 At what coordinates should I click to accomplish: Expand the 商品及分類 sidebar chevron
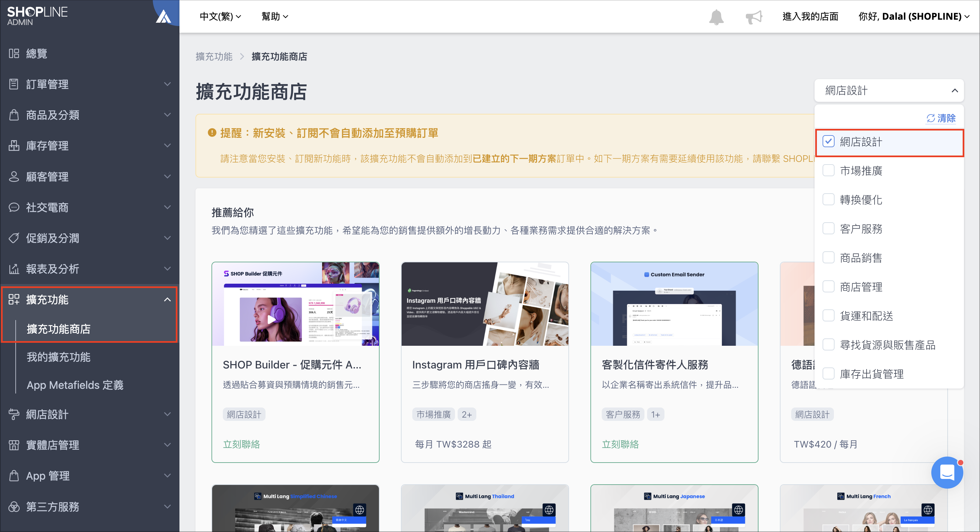[x=167, y=114]
